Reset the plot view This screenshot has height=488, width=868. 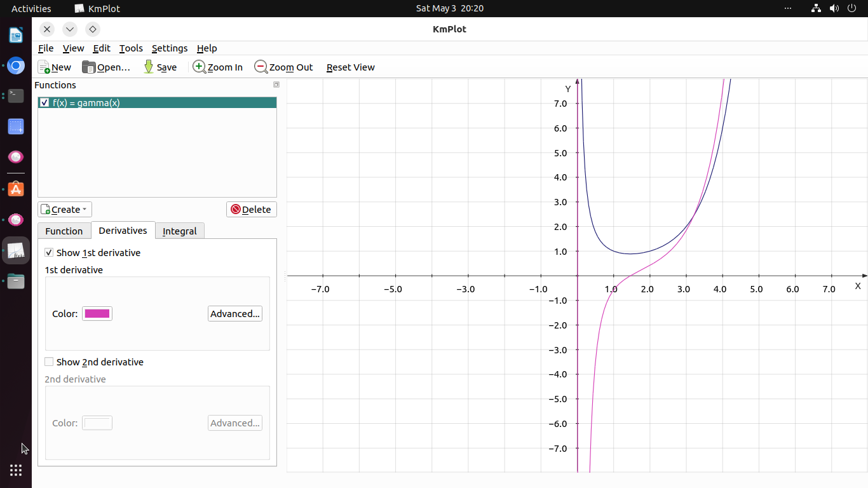[x=351, y=67]
